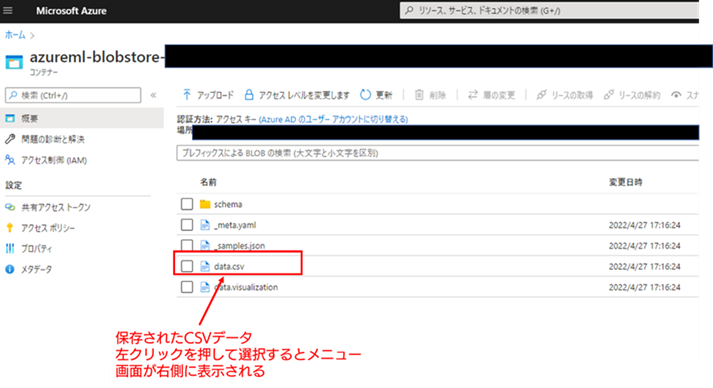Tick the checkbox for _samples.json

pyautogui.click(x=187, y=245)
